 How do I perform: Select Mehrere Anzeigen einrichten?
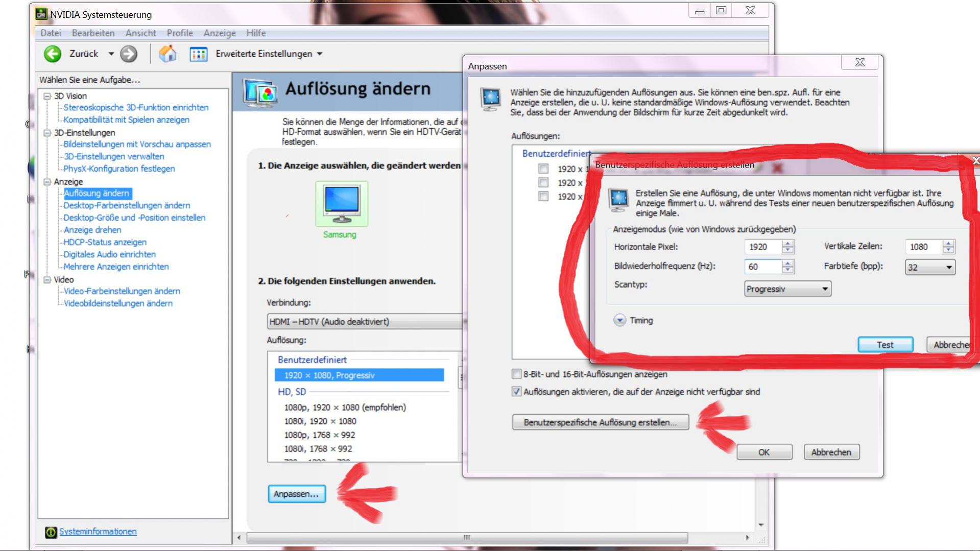(x=116, y=267)
